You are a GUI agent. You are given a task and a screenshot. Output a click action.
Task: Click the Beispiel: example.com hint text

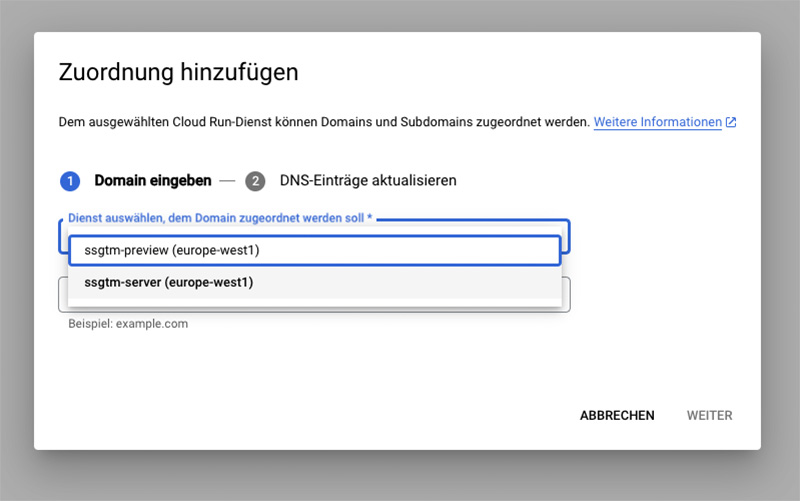pyautogui.click(x=128, y=323)
